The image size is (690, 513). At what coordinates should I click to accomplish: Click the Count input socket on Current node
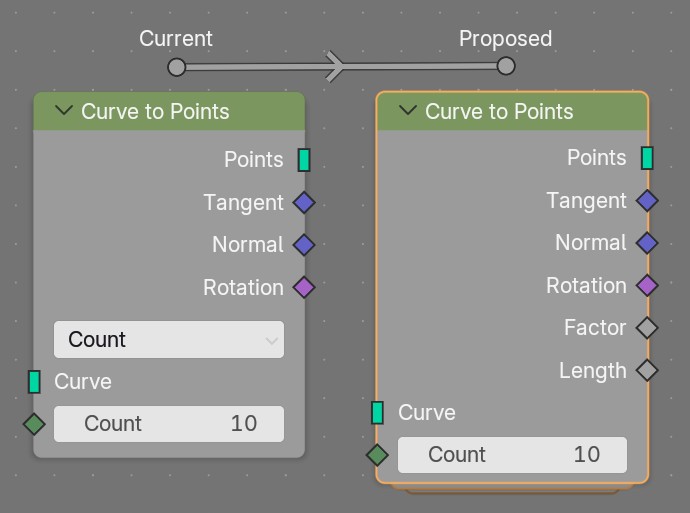[34, 424]
